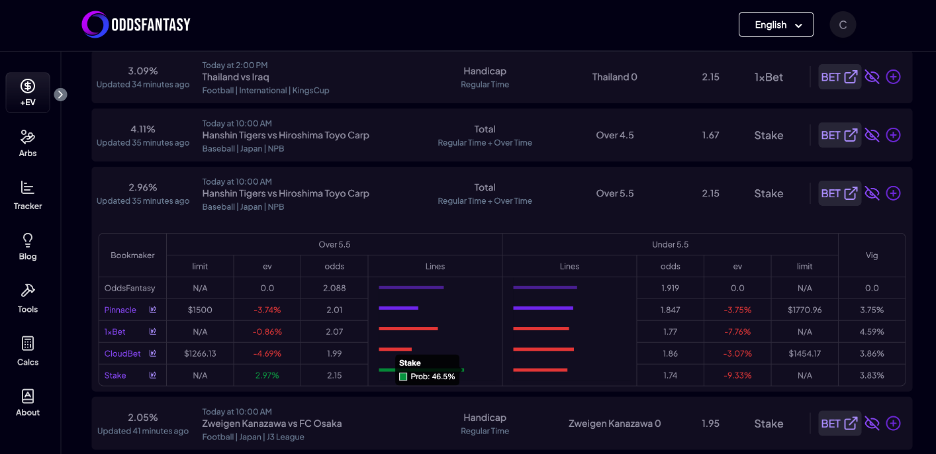936x454 pixels.
Task: Open Pinnacle bookmaker chart icon
Action: tap(153, 310)
